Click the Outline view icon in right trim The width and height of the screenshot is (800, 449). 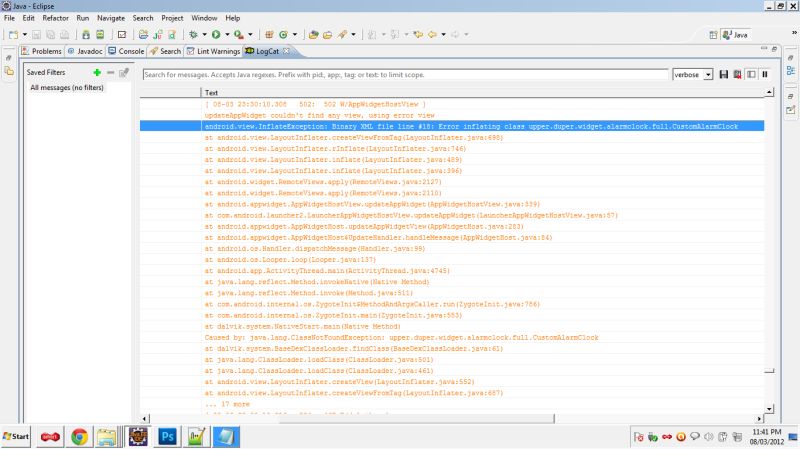(x=791, y=70)
